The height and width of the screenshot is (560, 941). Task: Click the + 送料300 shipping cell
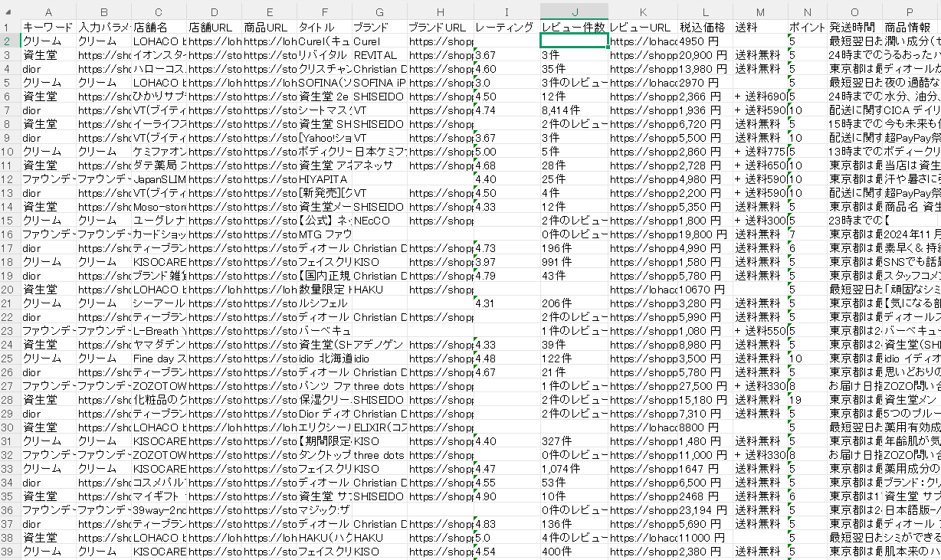[759, 221]
